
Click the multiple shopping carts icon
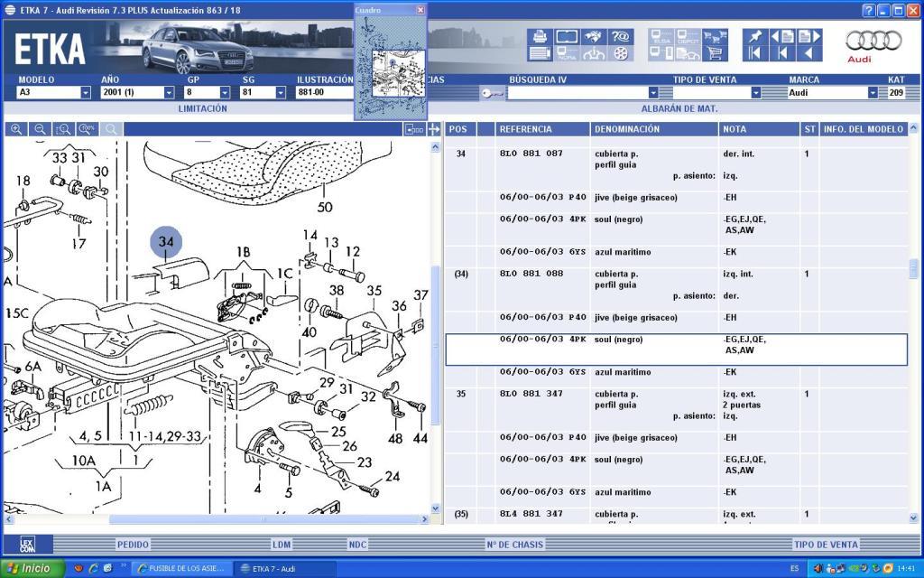tap(715, 37)
